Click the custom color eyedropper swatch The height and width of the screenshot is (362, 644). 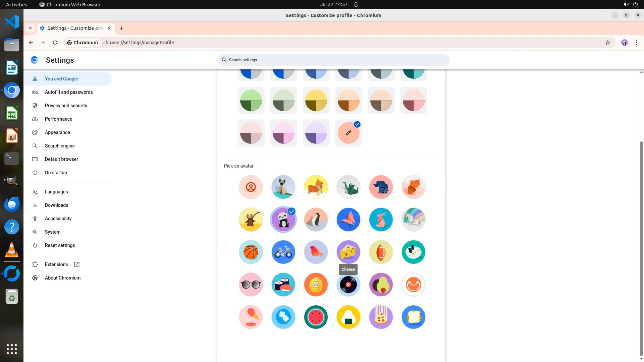[x=348, y=133]
